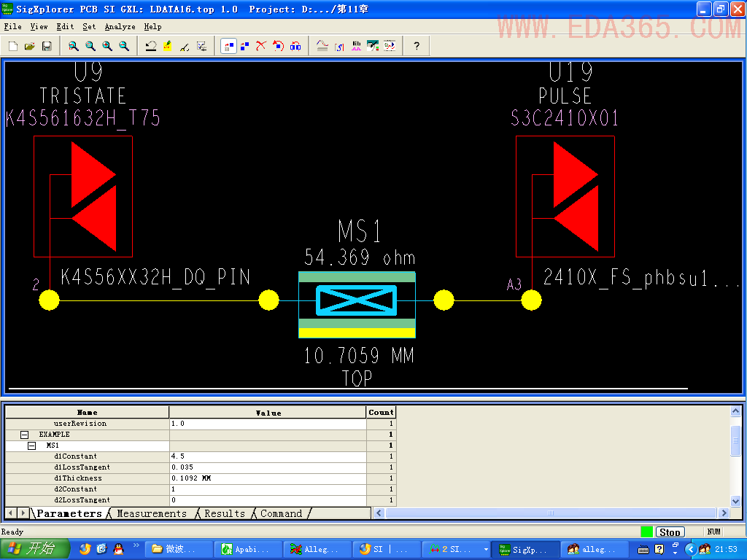The image size is (747, 560).
Task: Open the Analyze menu
Action: coord(120,26)
